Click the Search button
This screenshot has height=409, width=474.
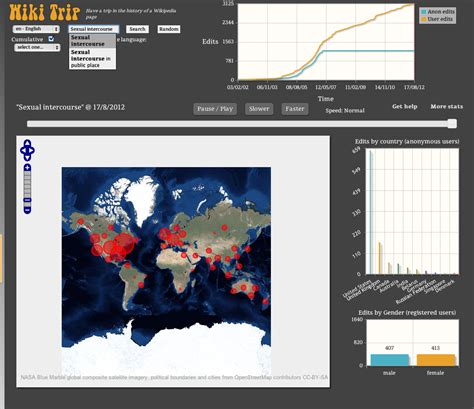point(137,29)
